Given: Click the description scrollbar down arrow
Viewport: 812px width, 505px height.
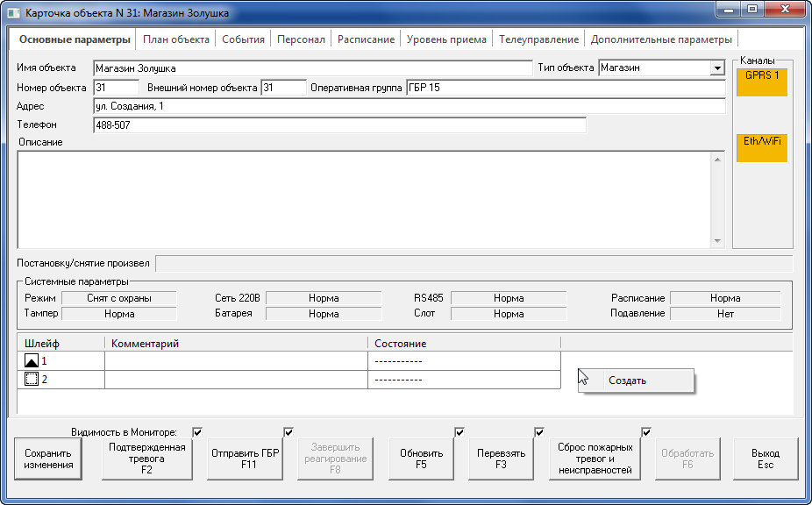Looking at the screenshot, I should [x=717, y=240].
